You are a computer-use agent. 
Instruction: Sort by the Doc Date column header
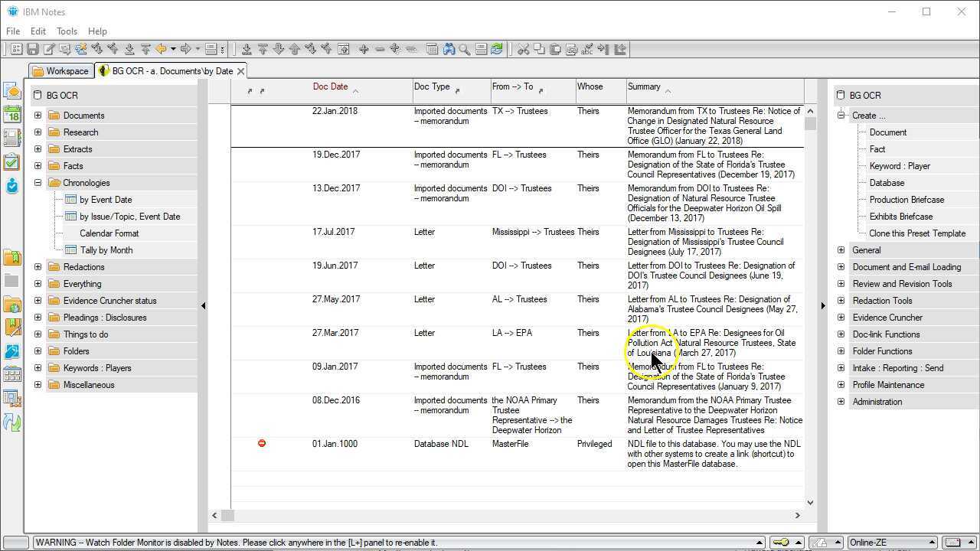coord(330,86)
